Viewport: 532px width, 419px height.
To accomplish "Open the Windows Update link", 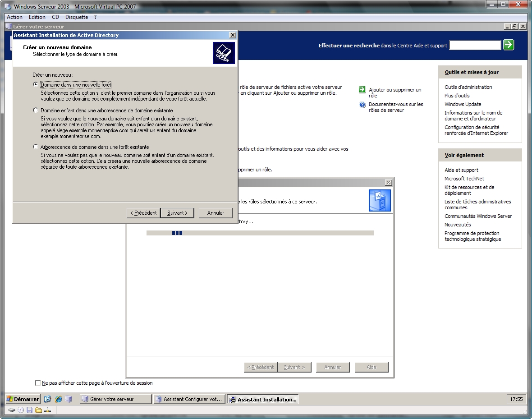I will coord(463,104).
